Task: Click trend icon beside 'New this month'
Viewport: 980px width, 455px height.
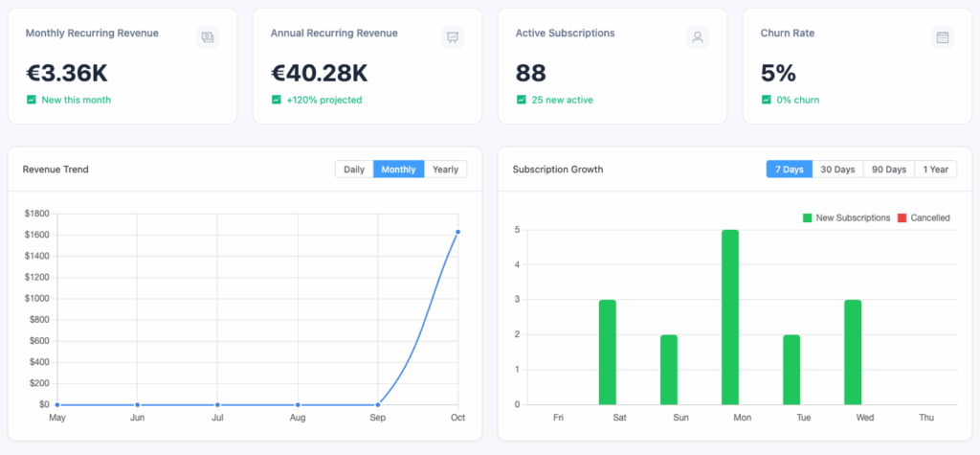Action: point(32,100)
